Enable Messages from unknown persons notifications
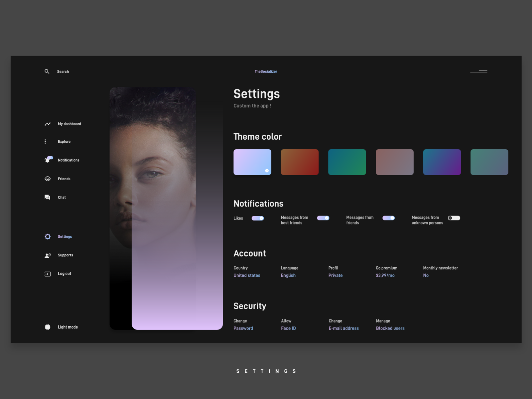The width and height of the screenshot is (532, 399). [x=454, y=218]
